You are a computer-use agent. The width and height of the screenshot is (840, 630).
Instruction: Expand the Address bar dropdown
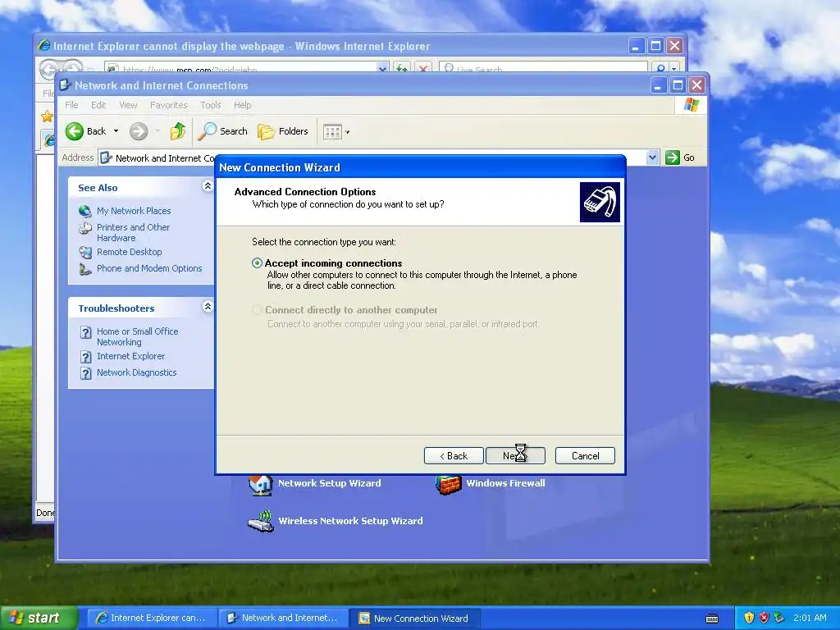(652, 157)
